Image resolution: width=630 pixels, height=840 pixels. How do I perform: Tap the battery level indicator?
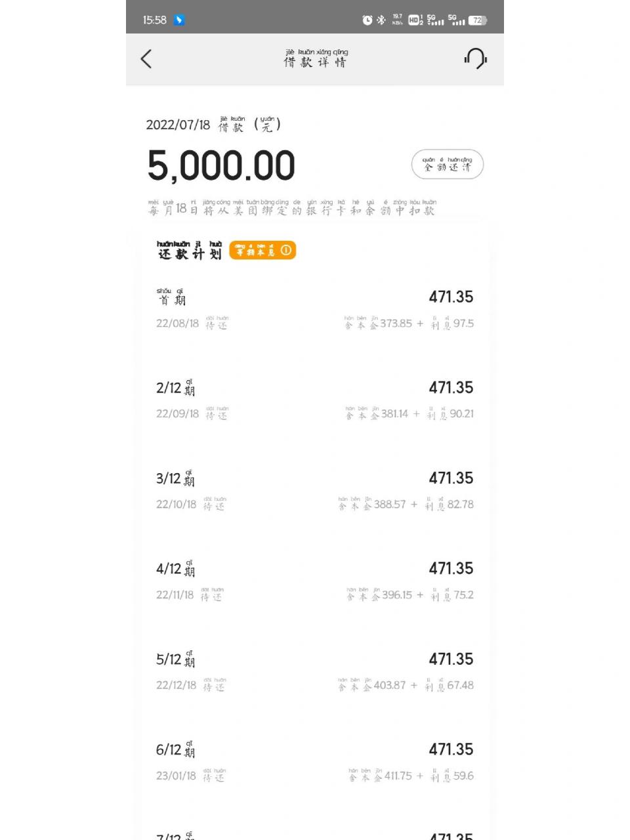tap(478, 20)
